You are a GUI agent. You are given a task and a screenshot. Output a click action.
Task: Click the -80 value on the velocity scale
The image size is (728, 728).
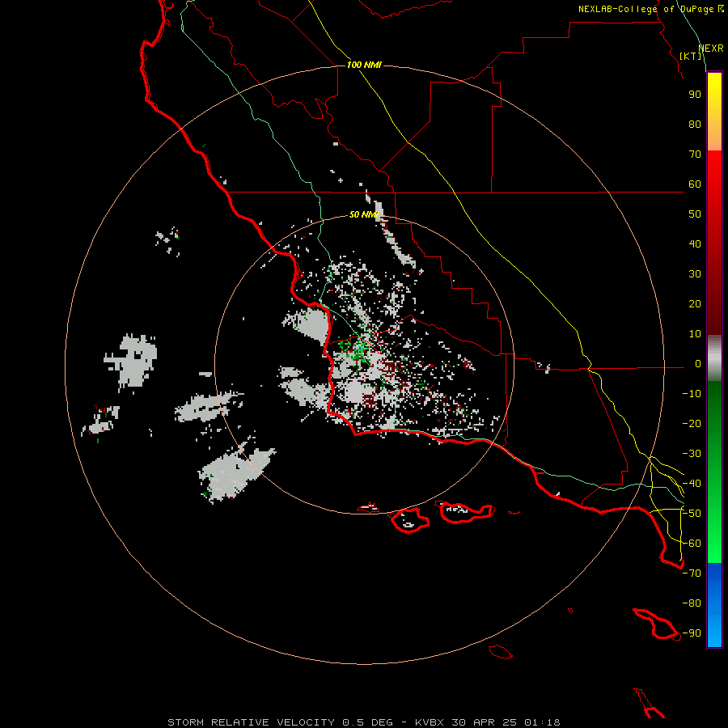[692, 603]
